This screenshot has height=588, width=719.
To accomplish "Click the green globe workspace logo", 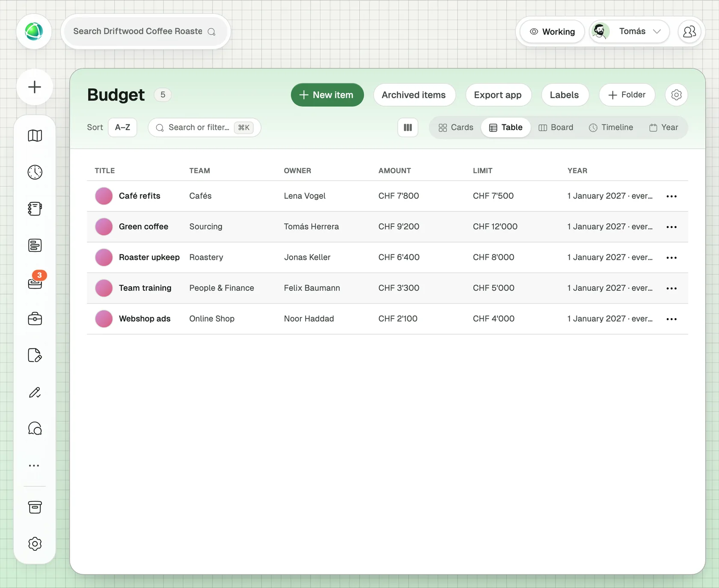I will tap(34, 32).
